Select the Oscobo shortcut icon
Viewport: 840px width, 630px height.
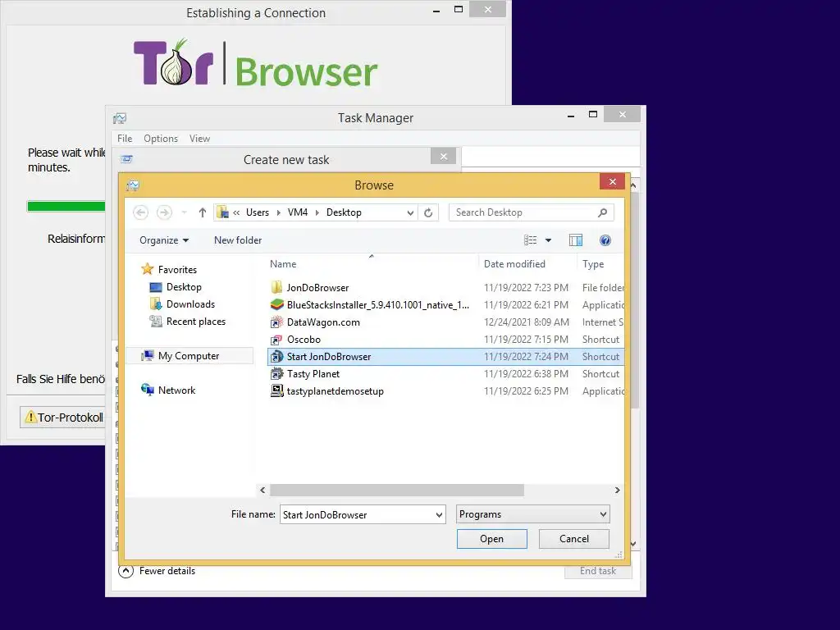tap(276, 339)
